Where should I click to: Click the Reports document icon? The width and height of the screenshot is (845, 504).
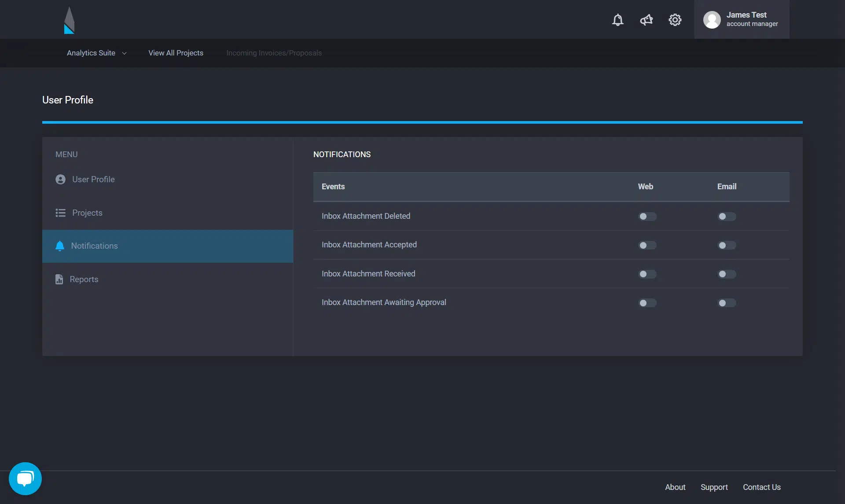(x=59, y=280)
